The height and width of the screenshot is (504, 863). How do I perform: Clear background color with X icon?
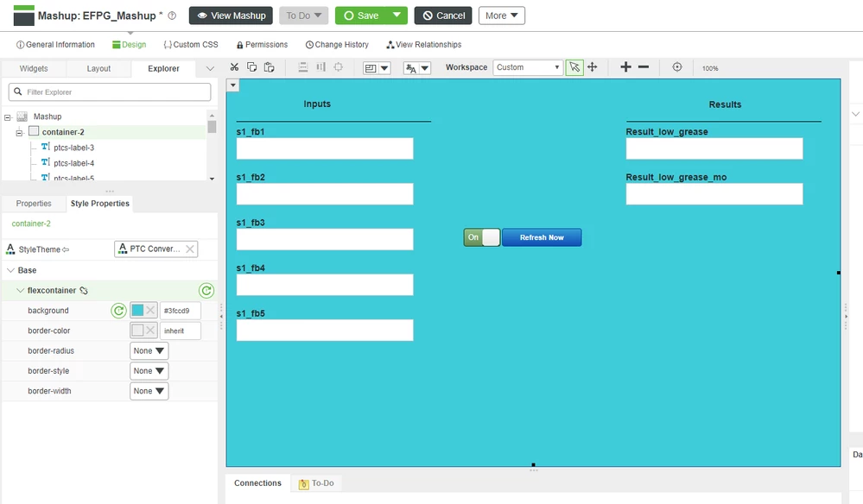[150, 311]
